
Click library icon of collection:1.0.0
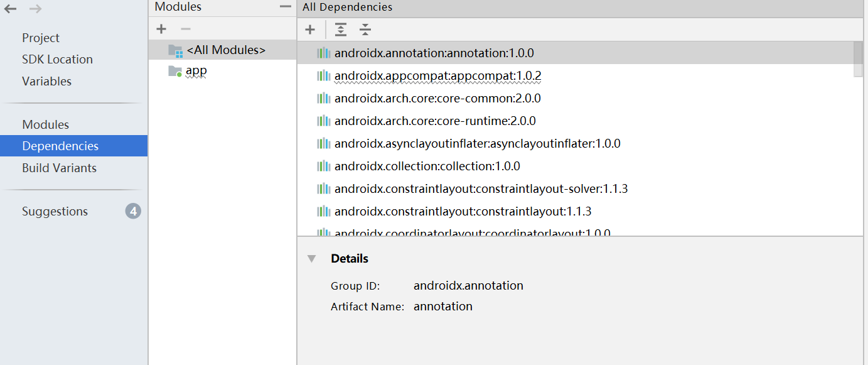pos(324,166)
